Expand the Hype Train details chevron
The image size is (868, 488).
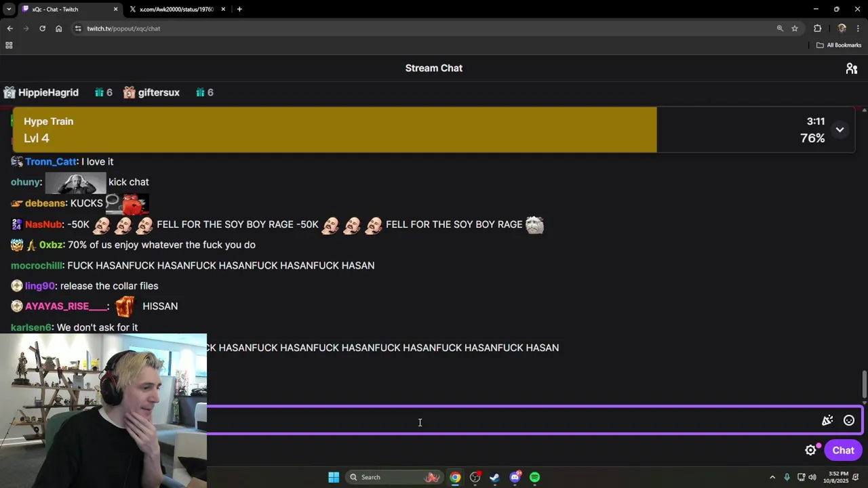click(x=840, y=129)
